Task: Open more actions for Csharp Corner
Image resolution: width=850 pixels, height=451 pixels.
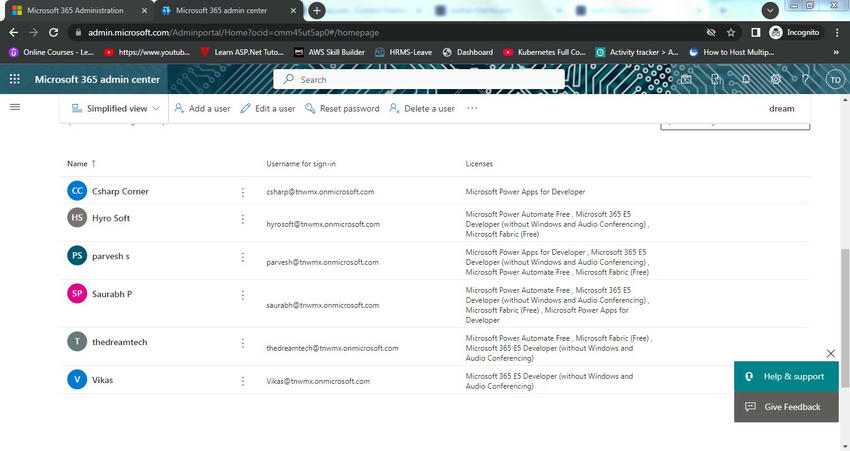Action: click(x=243, y=192)
